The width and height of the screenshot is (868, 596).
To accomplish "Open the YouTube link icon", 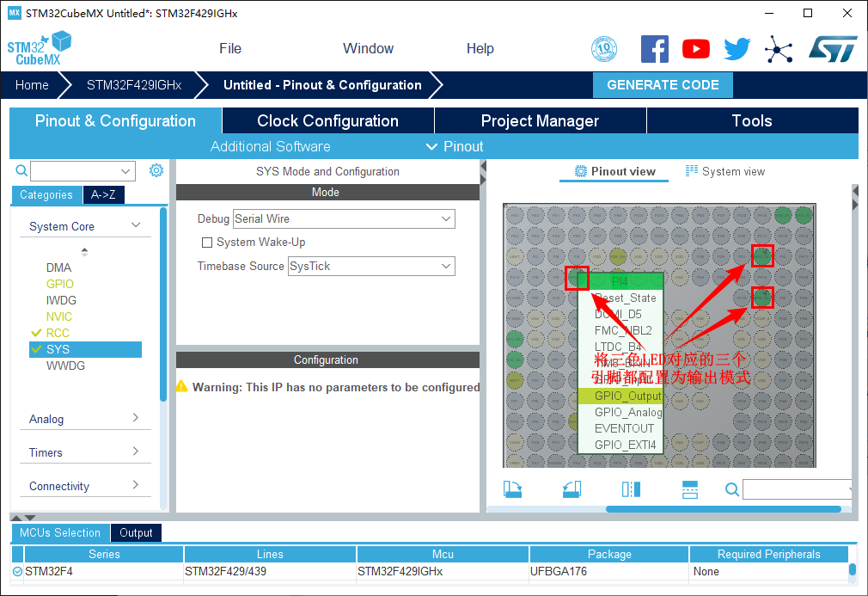I will click(x=695, y=49).
